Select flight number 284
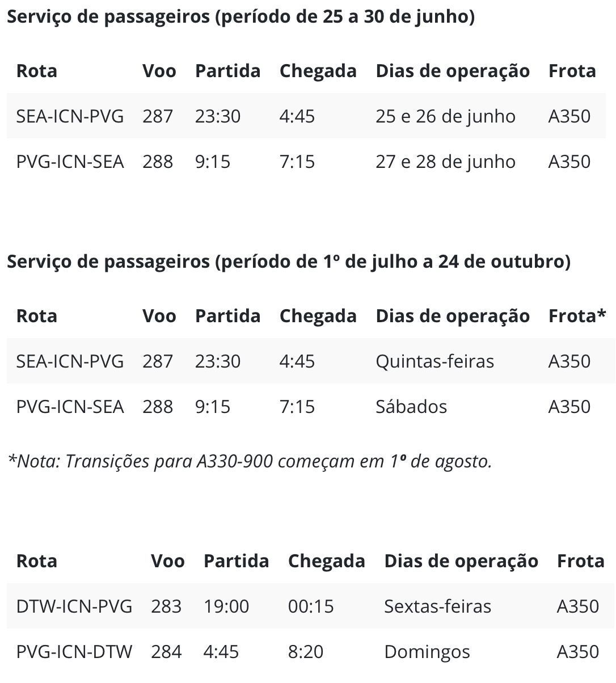The image size is (616, 683). click(x=166, y=652)
